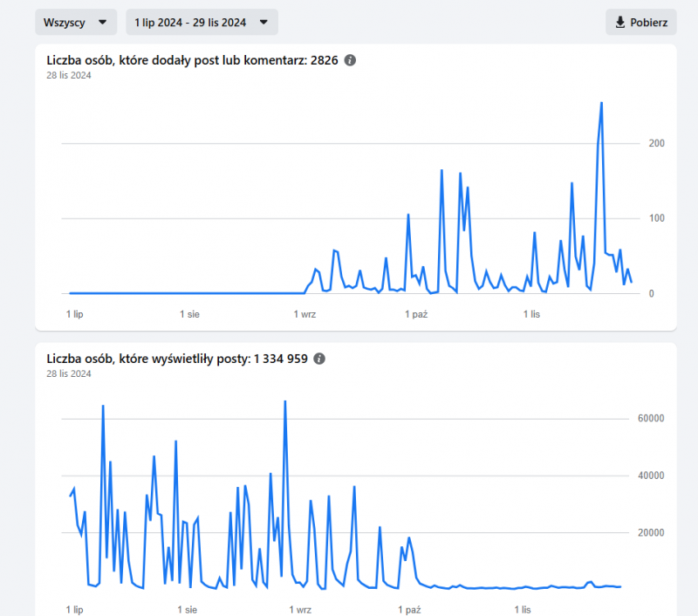This screenshot has height=616, width=698.
Task: Click info icon beside the 1 334 959 total
Action: (x=319, y=359)
